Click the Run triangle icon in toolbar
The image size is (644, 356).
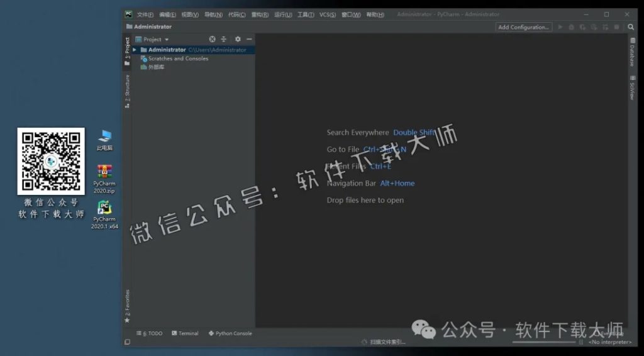point(560,27)
